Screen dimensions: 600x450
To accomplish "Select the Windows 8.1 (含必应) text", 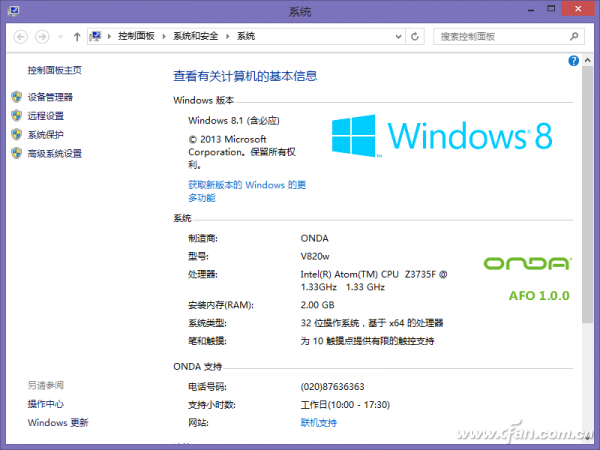I will 234,121.
